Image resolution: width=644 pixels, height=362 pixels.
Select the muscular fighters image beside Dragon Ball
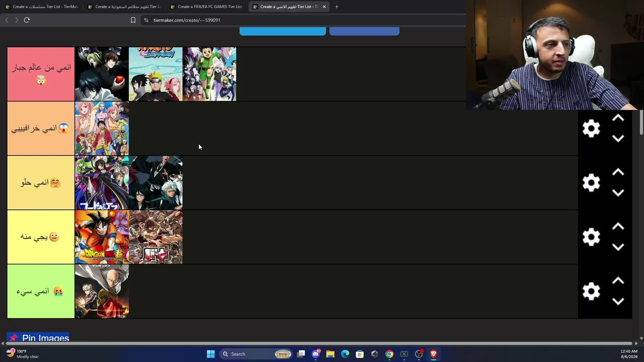tap(155, 237)
